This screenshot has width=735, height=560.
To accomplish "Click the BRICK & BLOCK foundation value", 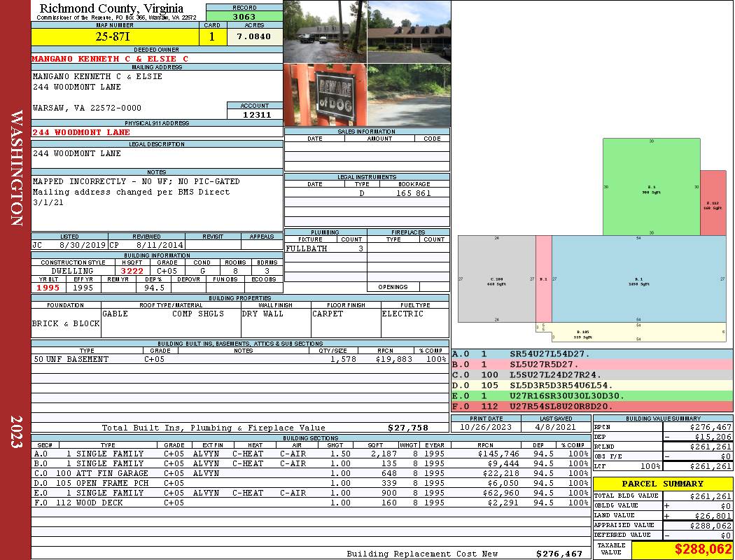I will tap(66, 324).
